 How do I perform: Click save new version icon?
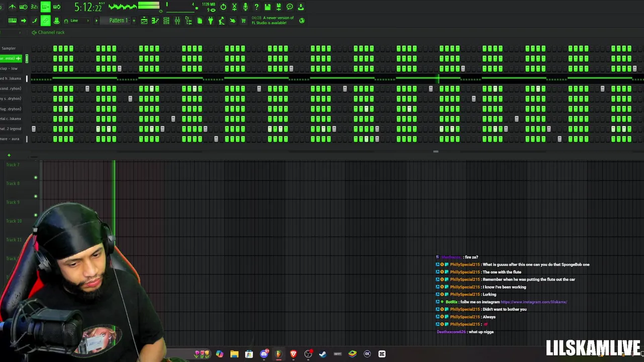[279, 7]
